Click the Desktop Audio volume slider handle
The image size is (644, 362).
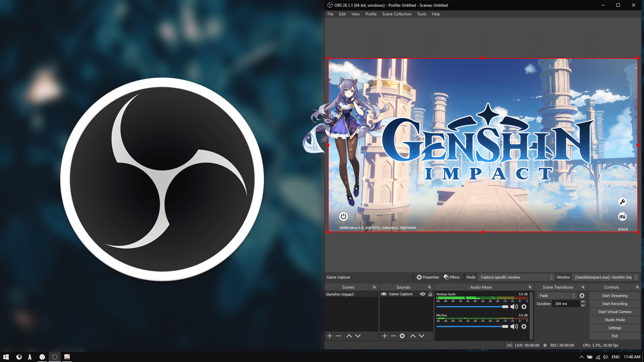(x=505, y=307)
